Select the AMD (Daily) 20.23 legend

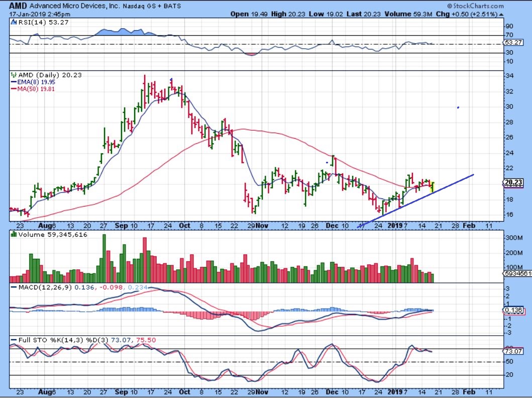[x=50, y=75]
